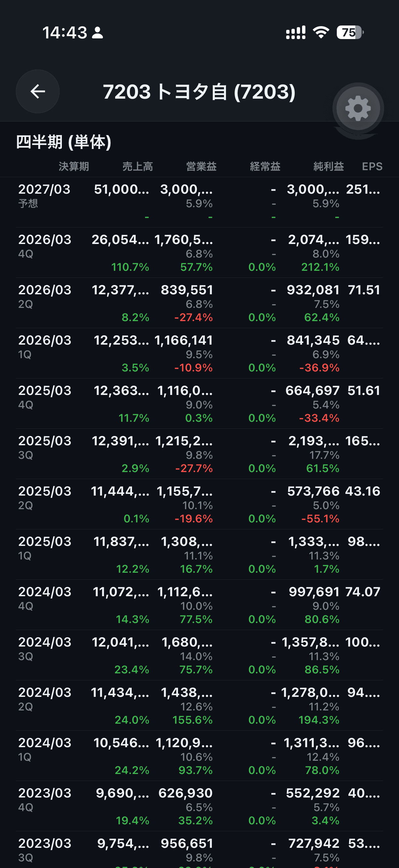This screenshot has height=868, width=399.
Task: Tap the 予想 label under 2027/03
Action: pyautogui.click(x=28, y=204)
